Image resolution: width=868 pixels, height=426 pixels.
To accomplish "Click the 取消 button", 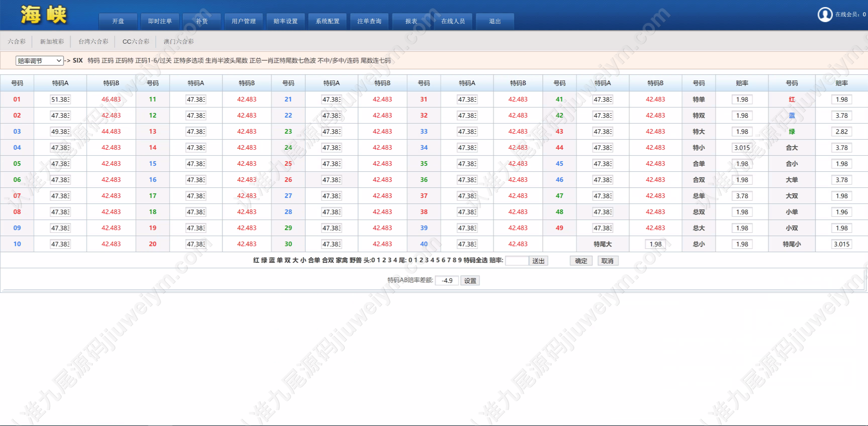I will point(608,261).
